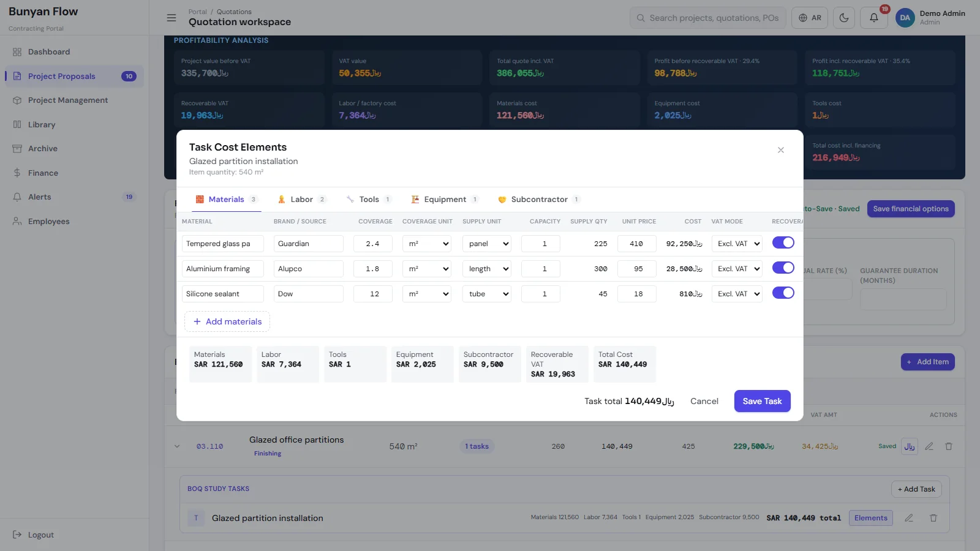This screenshot has height=551, width=980.
Task: Click the Save Task button
Action: [x=763, y=401]
